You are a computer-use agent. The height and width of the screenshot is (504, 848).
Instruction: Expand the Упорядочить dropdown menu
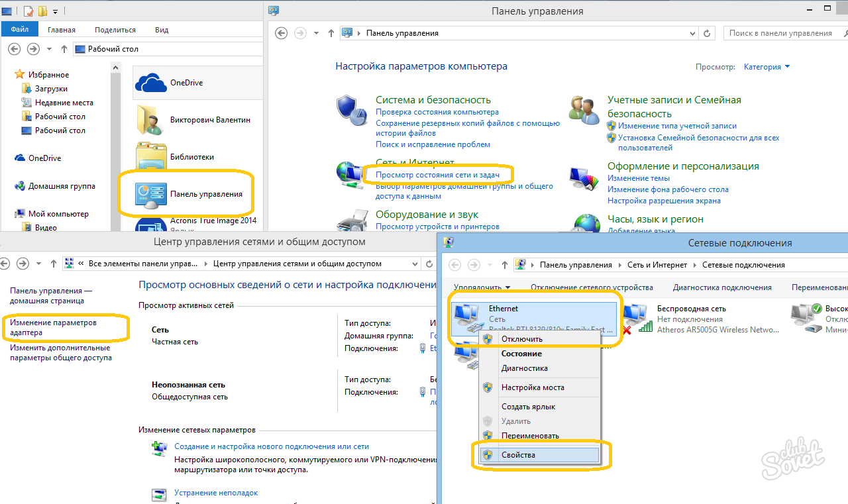click(x=482, y=287)
